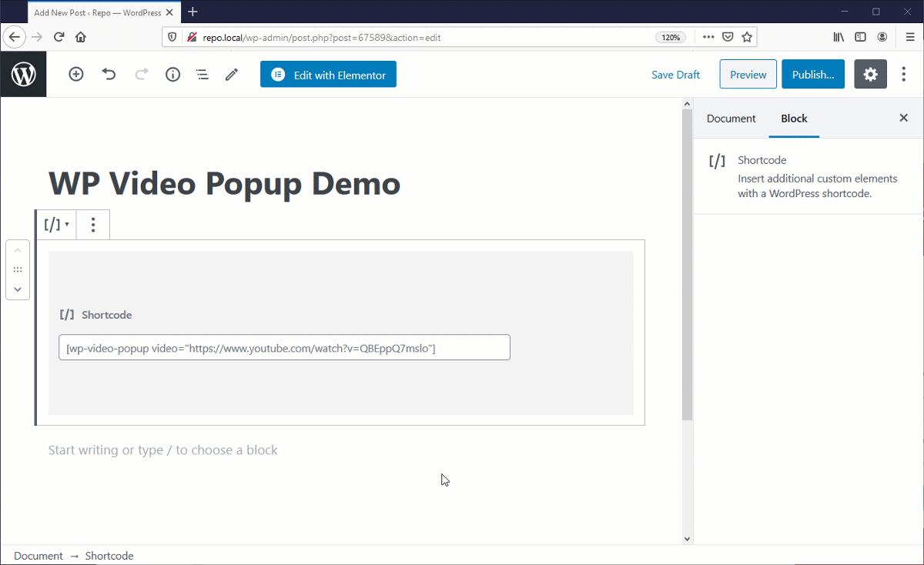Grab the Shortcode block drag handle
This screenshot has height=565, width=924.
(18, 270)
